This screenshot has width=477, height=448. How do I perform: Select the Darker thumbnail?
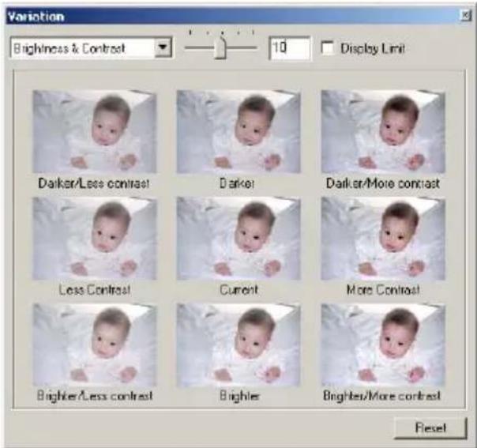point(238,131)
